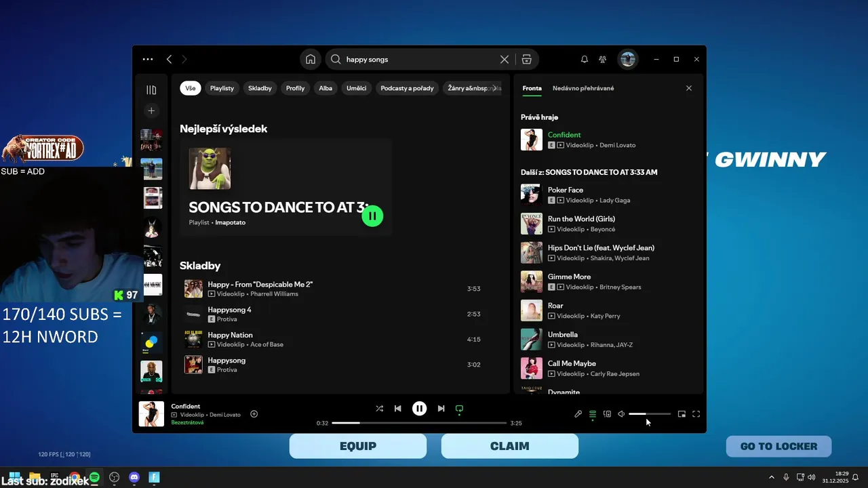Select the Vše filter chip
This screenshot has height=488, width=868.
click(x=191, y=88)
